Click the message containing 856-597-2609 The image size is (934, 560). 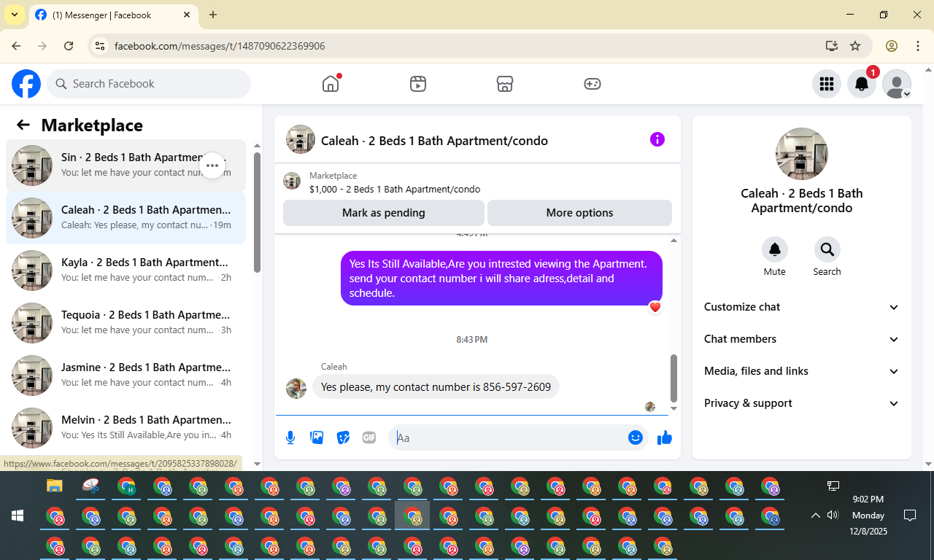tap(436, 387)
